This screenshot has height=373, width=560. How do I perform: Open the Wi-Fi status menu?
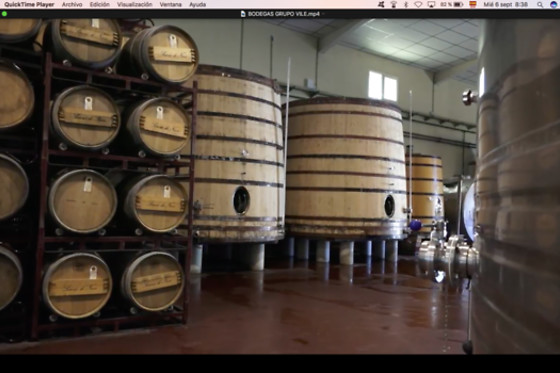[418, 5]
